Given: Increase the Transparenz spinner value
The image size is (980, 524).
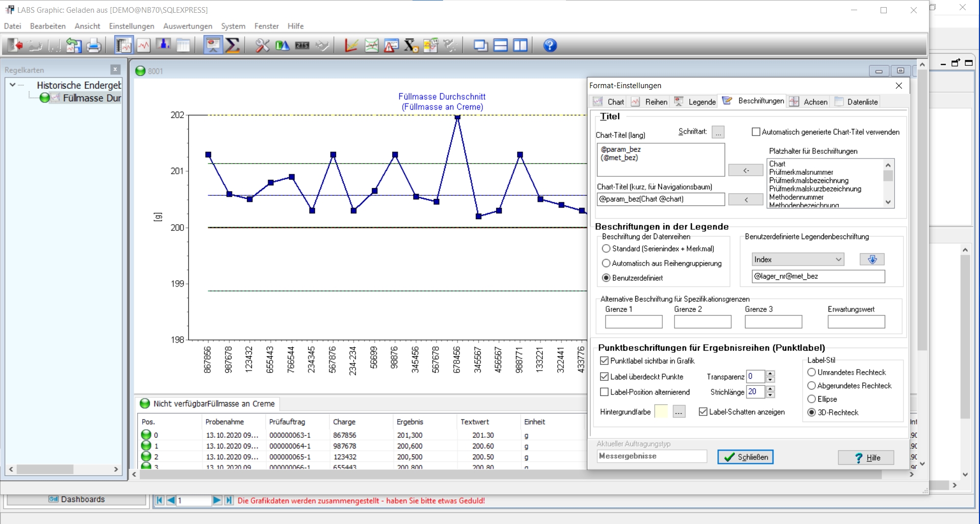Looking at the screenshot, I should pyautogui.click(x=770, y=374).
